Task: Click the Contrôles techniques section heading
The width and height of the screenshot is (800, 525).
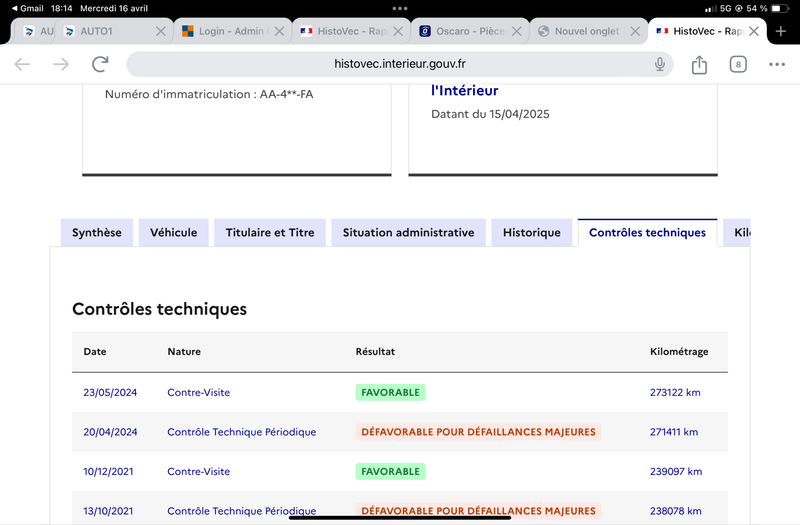Action: [159, 309]
